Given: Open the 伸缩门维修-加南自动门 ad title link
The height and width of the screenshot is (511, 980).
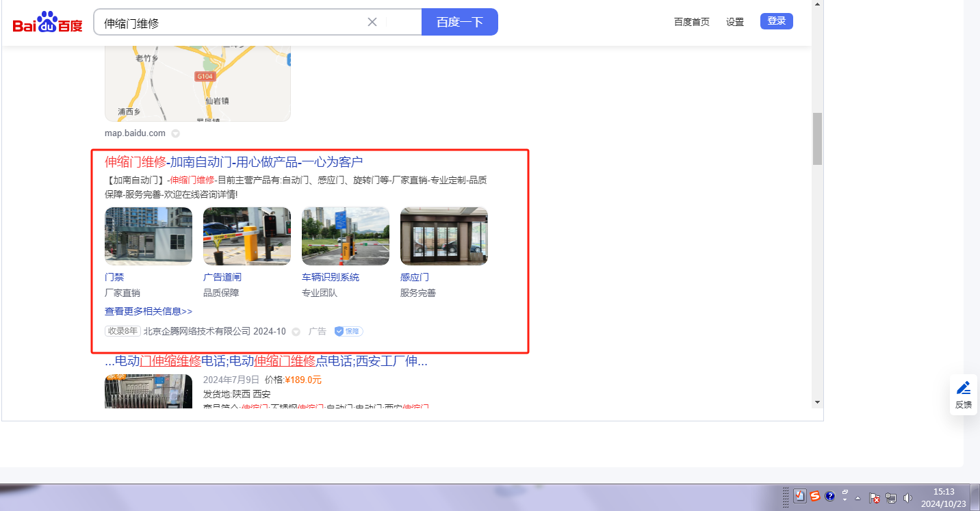Looking at the screenshot, I should pos(233,162).
